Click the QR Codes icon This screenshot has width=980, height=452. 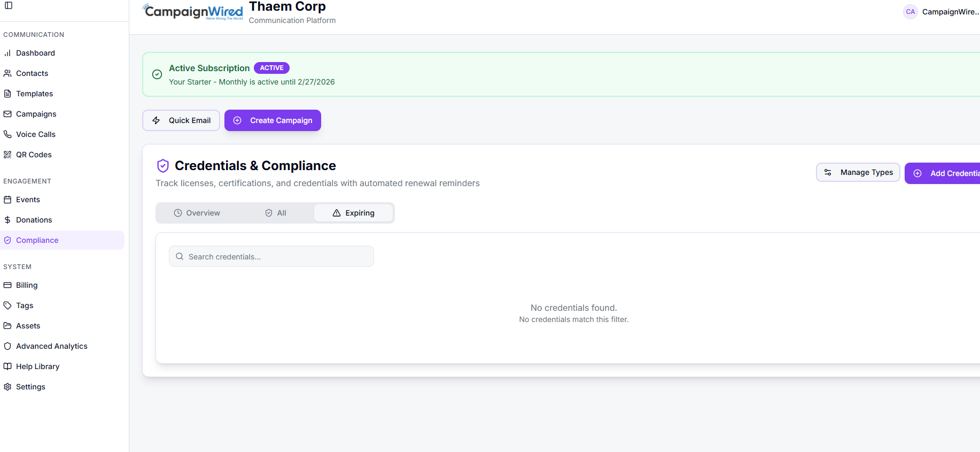tap(7, 155)
